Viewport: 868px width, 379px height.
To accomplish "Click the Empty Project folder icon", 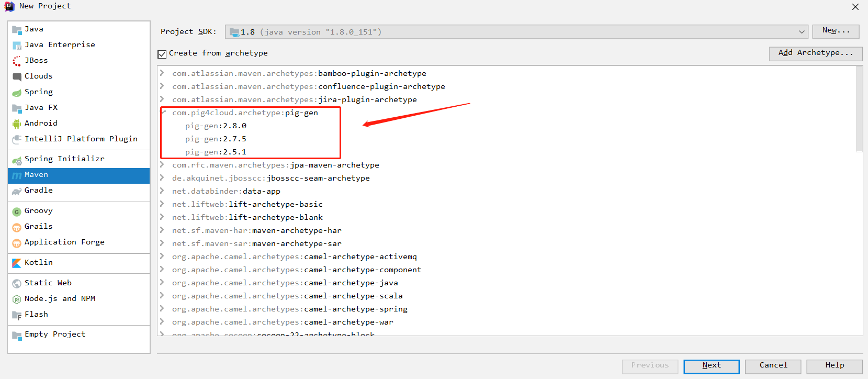I will [17, 335].
